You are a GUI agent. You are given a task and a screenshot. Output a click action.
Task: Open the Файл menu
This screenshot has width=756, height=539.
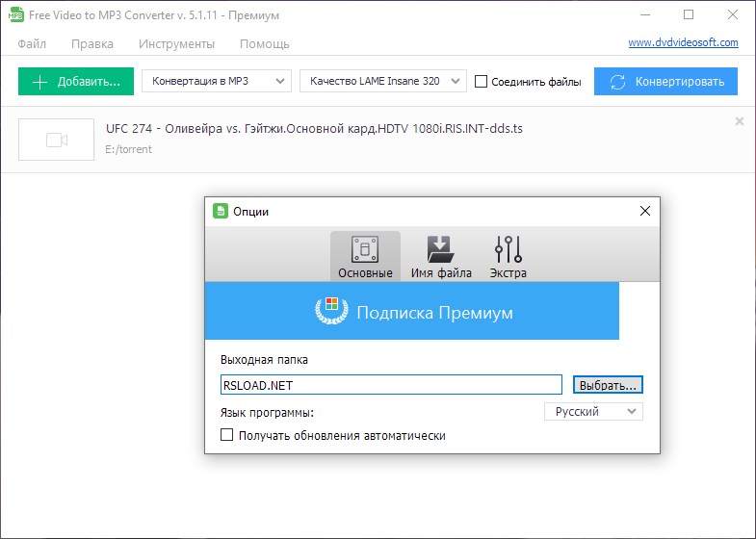[x=32, y=44]
